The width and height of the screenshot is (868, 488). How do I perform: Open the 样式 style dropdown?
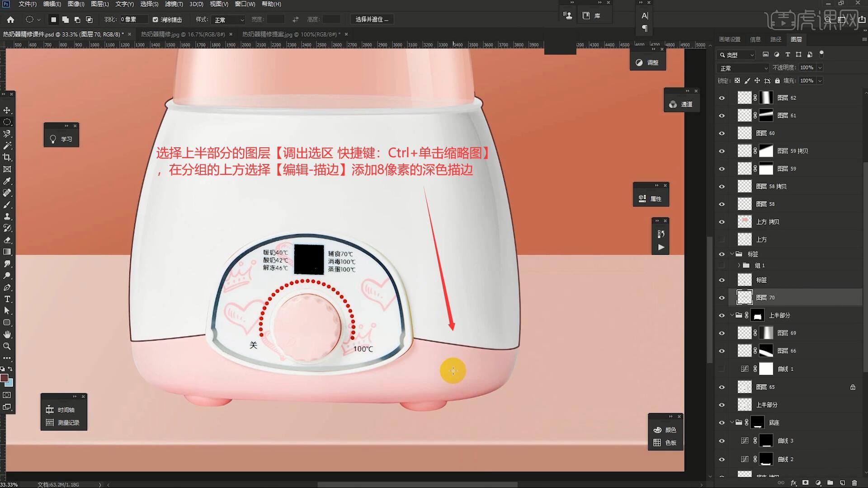229,20
